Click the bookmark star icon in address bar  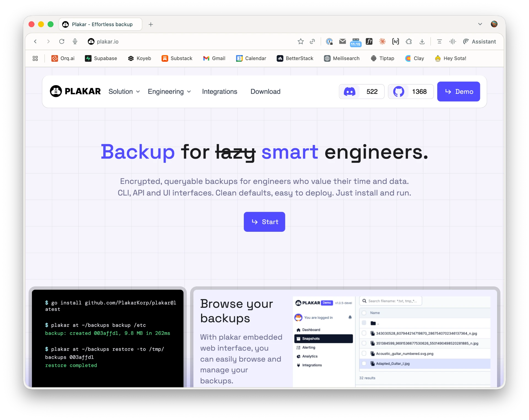(301, 42)
